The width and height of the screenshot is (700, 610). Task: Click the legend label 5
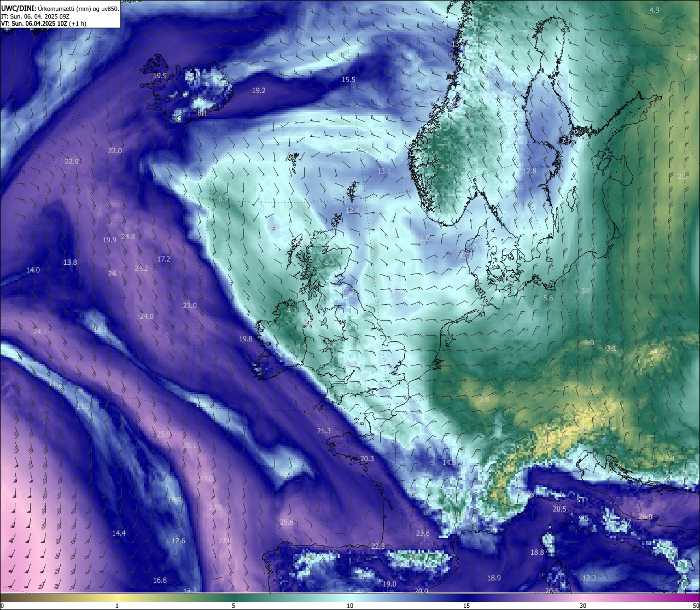234,606
